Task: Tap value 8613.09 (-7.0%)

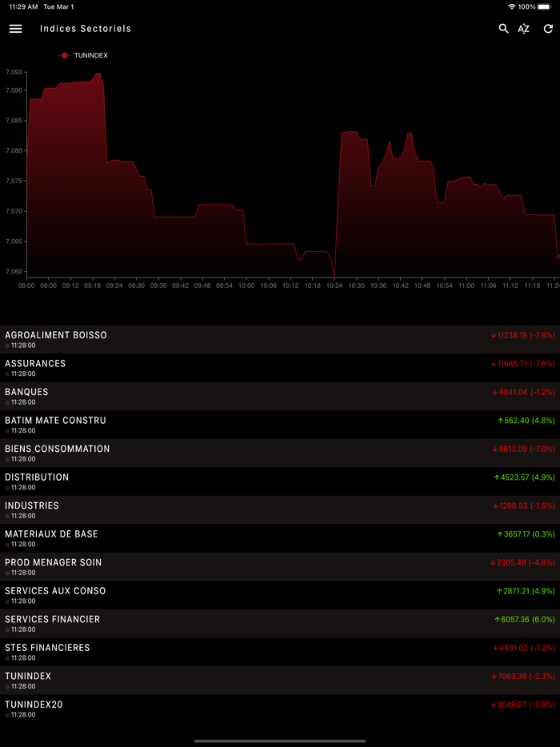Action: tap(524, 449)
